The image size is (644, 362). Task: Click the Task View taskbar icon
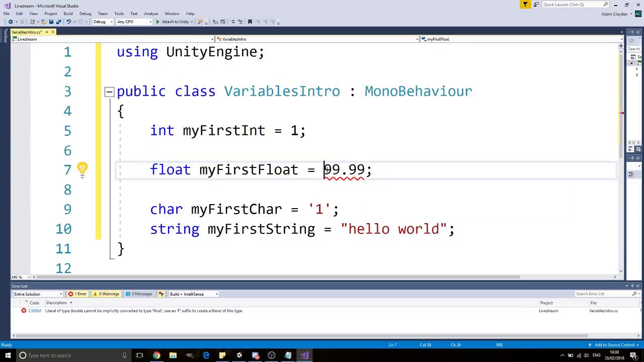(139, 355)
